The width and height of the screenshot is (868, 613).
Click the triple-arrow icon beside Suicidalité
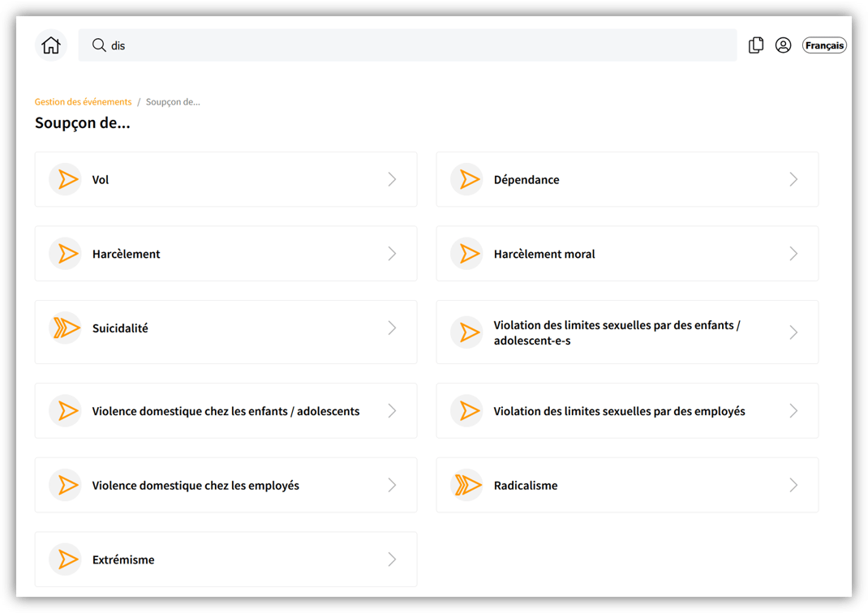point(66,328)
